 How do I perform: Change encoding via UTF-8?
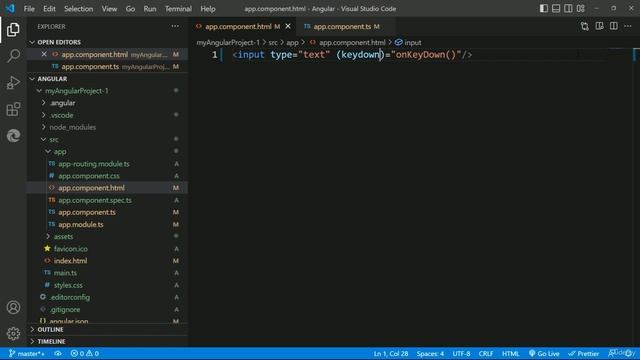point(461,353)
